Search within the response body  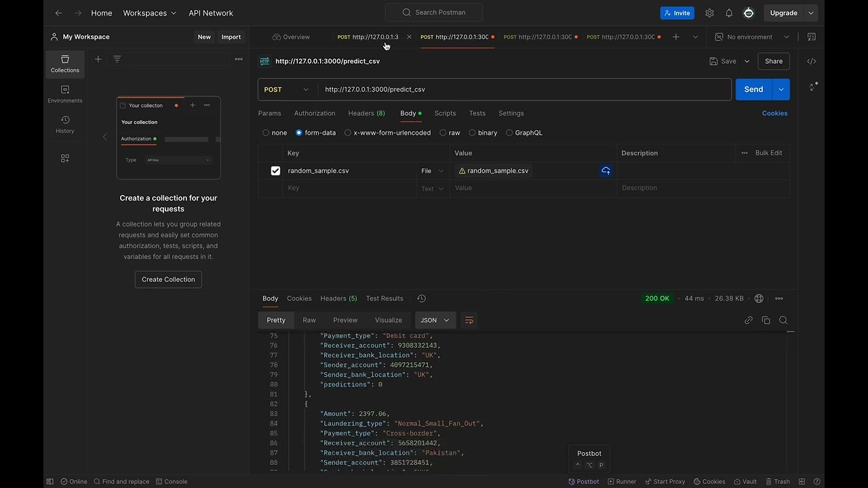tap(783, 320)
